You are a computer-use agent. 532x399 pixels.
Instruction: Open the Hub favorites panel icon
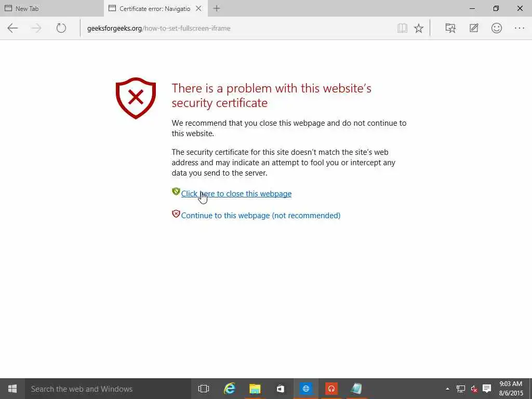tap(450, 28)
